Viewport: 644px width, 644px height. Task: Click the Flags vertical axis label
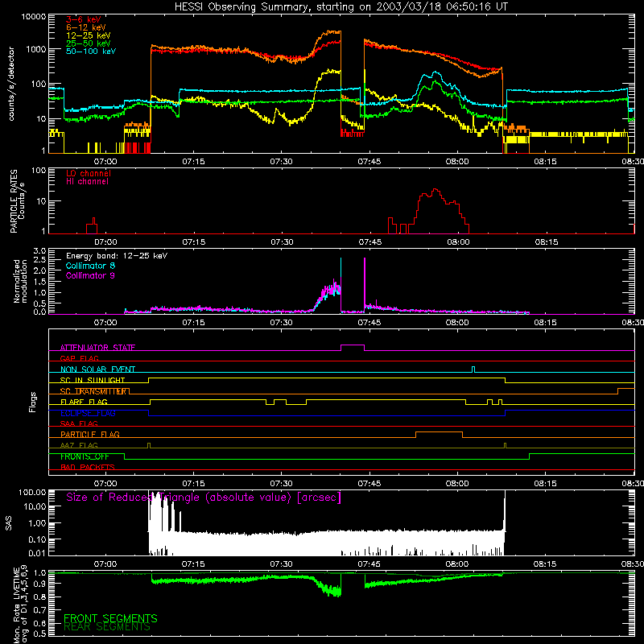pyautogui.click(x=33, y=402)
